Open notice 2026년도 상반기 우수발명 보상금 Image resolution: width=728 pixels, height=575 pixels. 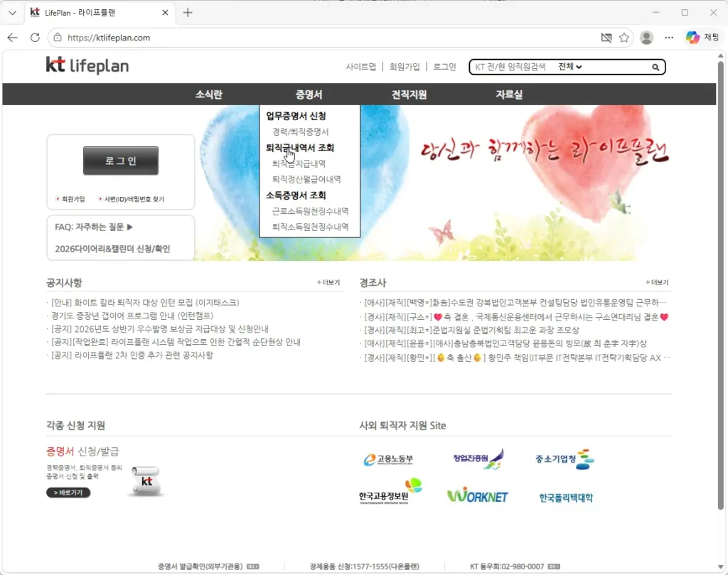click(x=159, y=329)
